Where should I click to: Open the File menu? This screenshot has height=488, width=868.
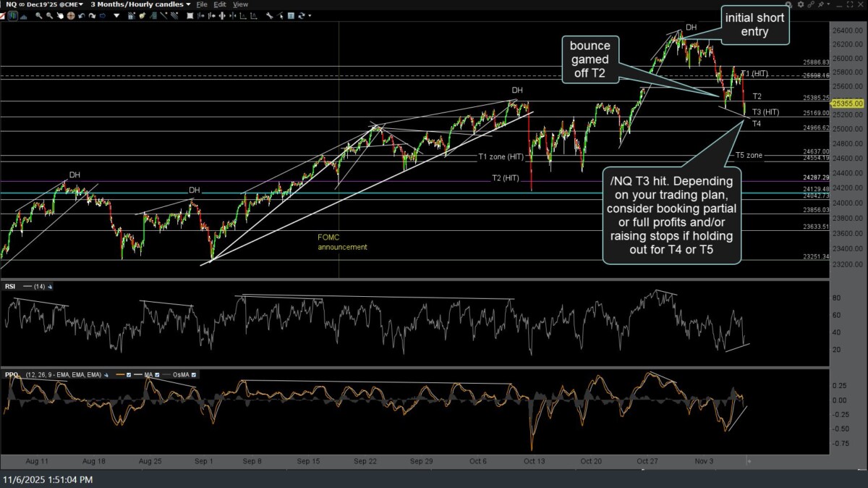(x=203, y=4)
